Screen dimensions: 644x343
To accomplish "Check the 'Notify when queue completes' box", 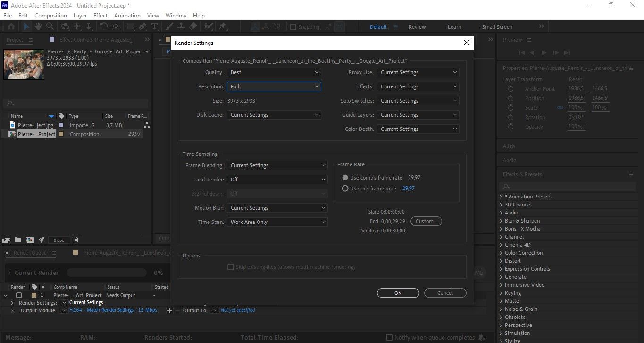I will [x=389, y=337].
